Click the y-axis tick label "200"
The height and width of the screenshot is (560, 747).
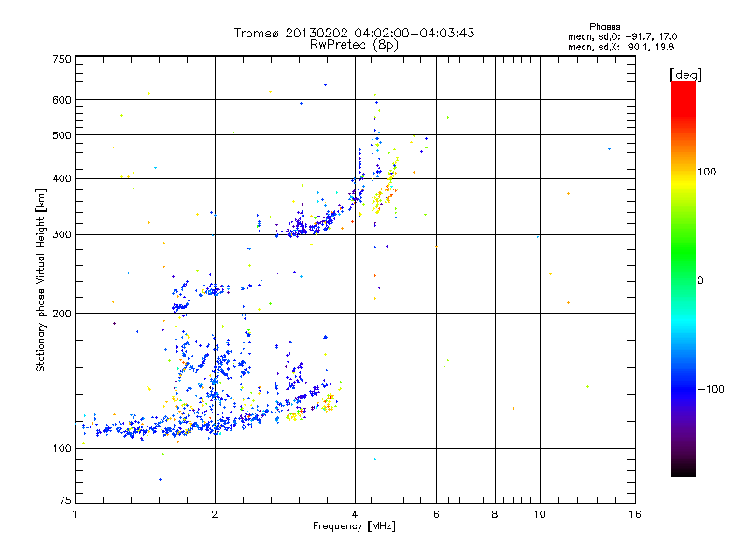click(62, 314)
